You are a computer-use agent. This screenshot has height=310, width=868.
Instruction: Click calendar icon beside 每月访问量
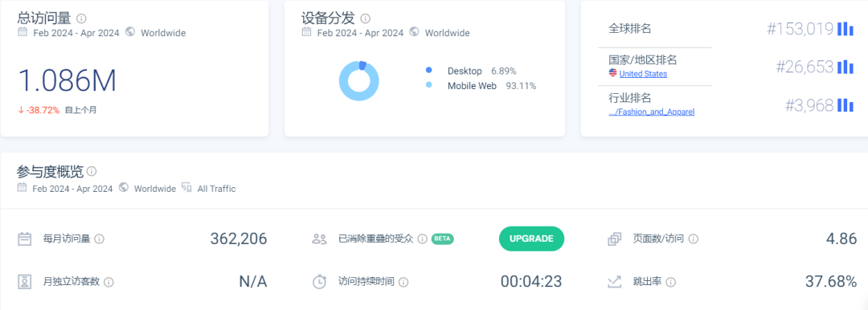[24, 239]
